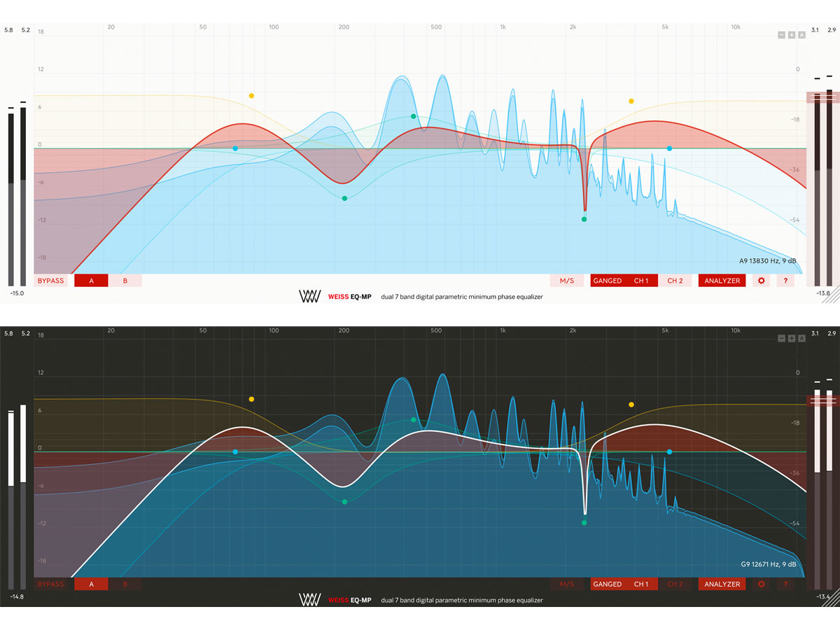Click the help question mark in light-theme EQ
840x630 pixels.
pos(785,281)
